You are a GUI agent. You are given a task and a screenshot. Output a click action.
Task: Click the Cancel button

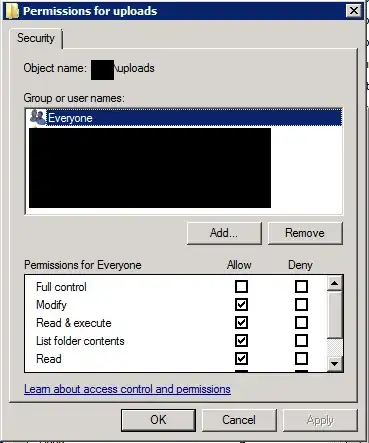pyautogui.click(x=239, y=420)
